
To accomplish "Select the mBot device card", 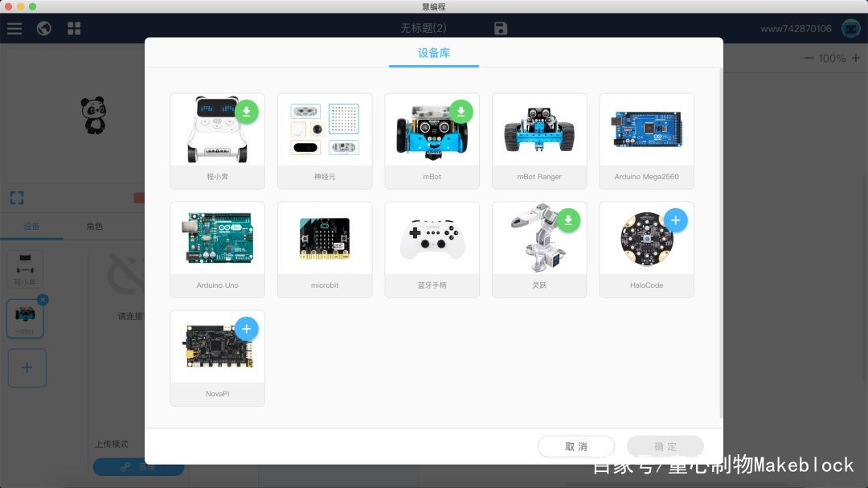I will 432,141.
